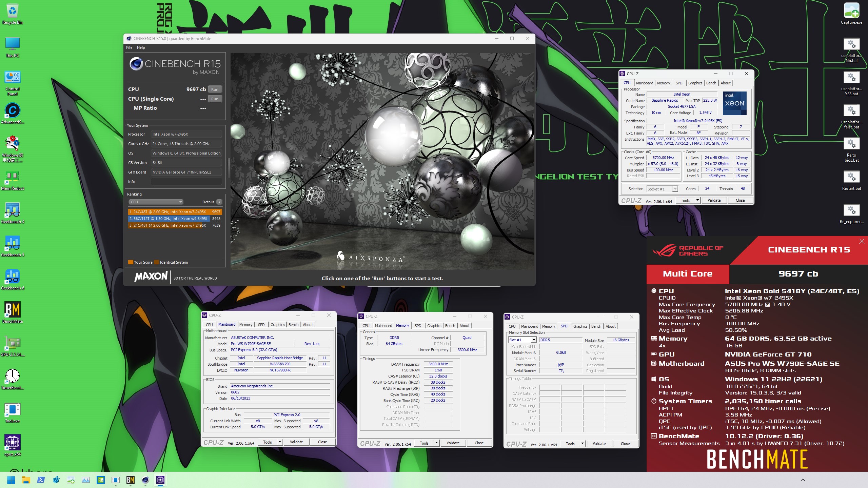Show hidden system tray icons
Screen dimensions: 868x488
[803, 480]
